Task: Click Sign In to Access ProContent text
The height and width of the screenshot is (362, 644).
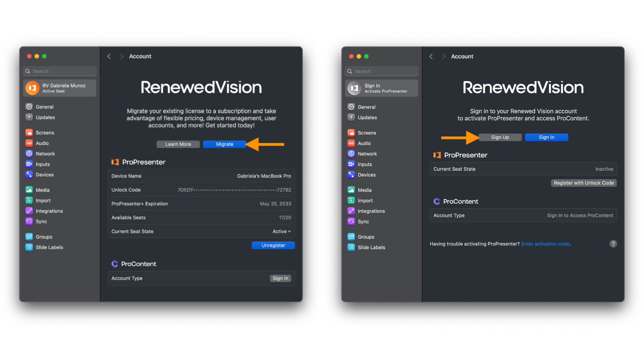Action: [x=580, y=216]
